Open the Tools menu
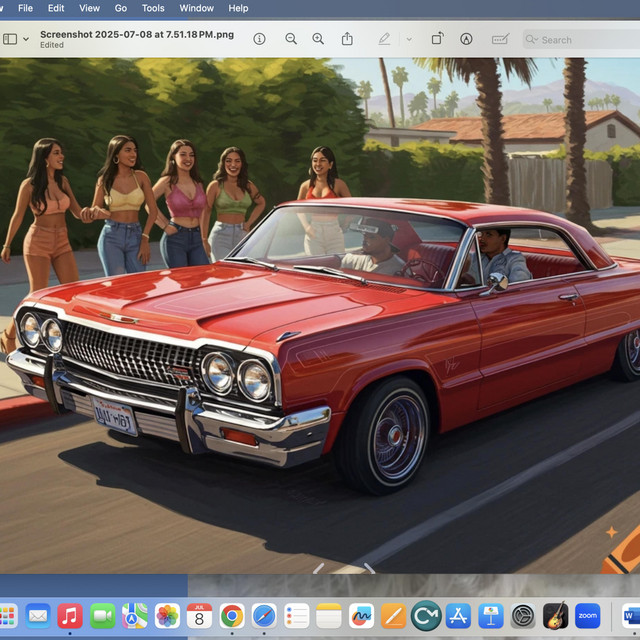 [153, 8]
